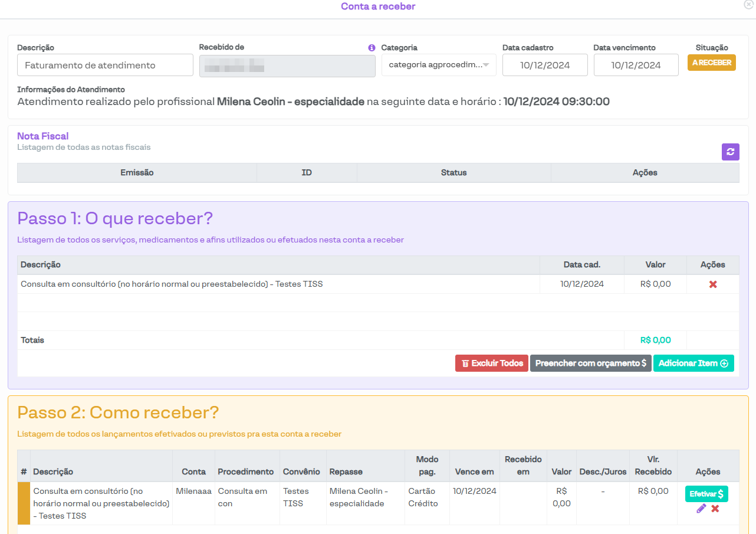The height and width of the screenshot is (534, 756).
Task: Remove the payment entry using red X
Action: (x=715, y=509)
